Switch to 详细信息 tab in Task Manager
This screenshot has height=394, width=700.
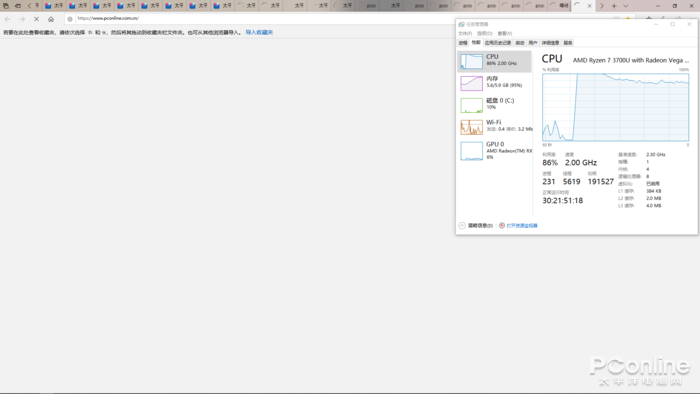(x=550, y=43)
